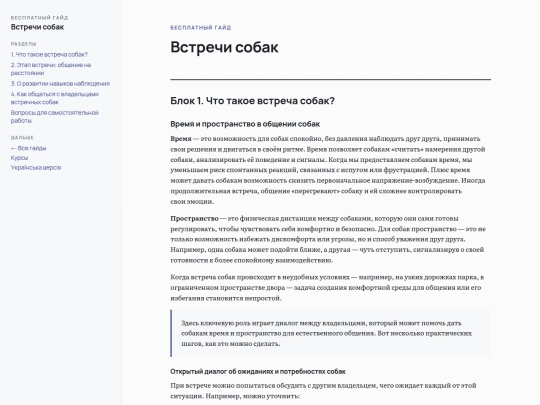Click the 'РАЗДЕЛЫ' sidebar label
The image size is (540, 405).
pyautogui.click(x=23, y=44)
